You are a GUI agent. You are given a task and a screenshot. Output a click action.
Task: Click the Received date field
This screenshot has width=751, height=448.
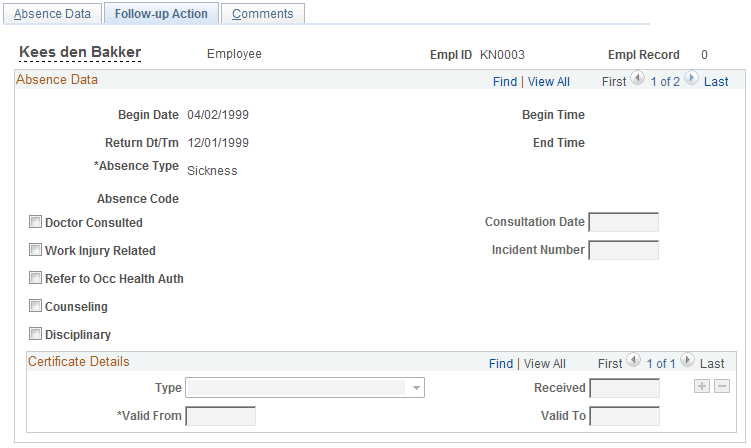pos(625,388)
